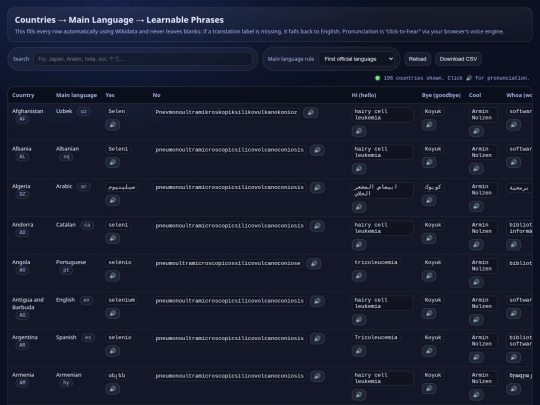Click the Portuguese language label
The image size is (540, 405).
pyautogui.click(x=71, y=262)
